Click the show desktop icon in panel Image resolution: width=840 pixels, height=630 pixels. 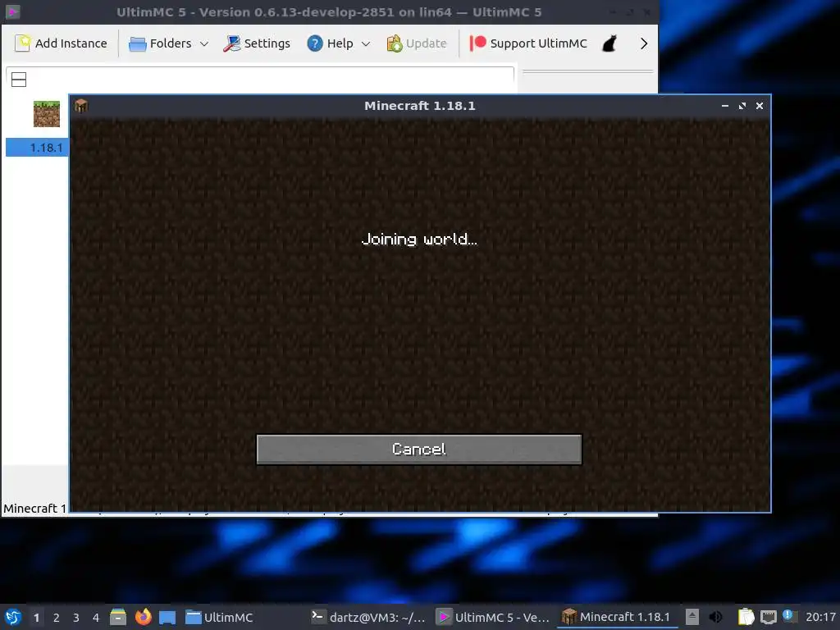tap(167, 618)
